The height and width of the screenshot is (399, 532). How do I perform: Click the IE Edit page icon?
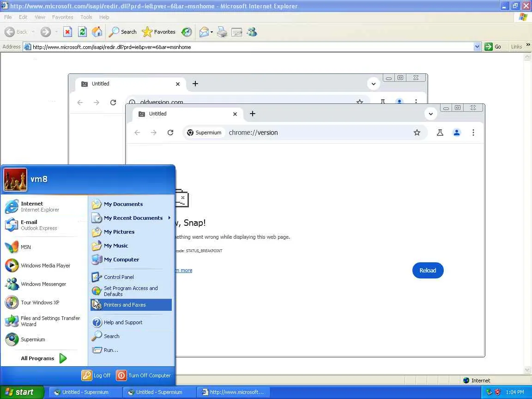point(236,32)
